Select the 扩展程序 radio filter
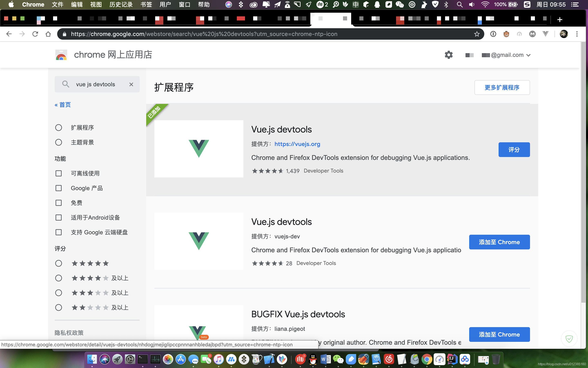The image size is (588, 368). (x=59, y=128)
